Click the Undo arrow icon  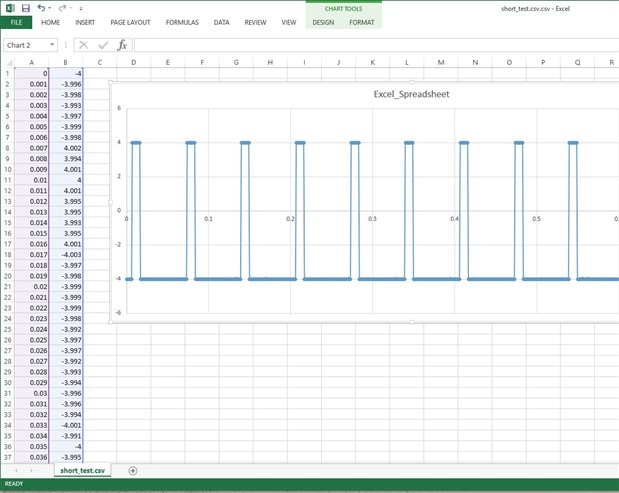tap(43, 8)
